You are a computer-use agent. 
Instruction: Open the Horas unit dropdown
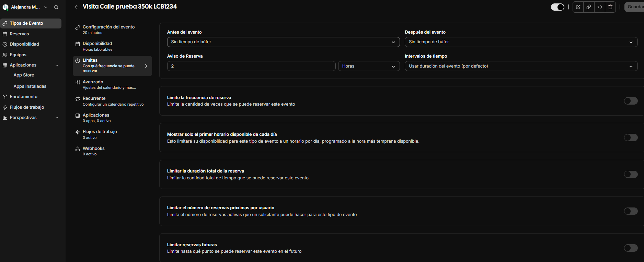[369, 66]
